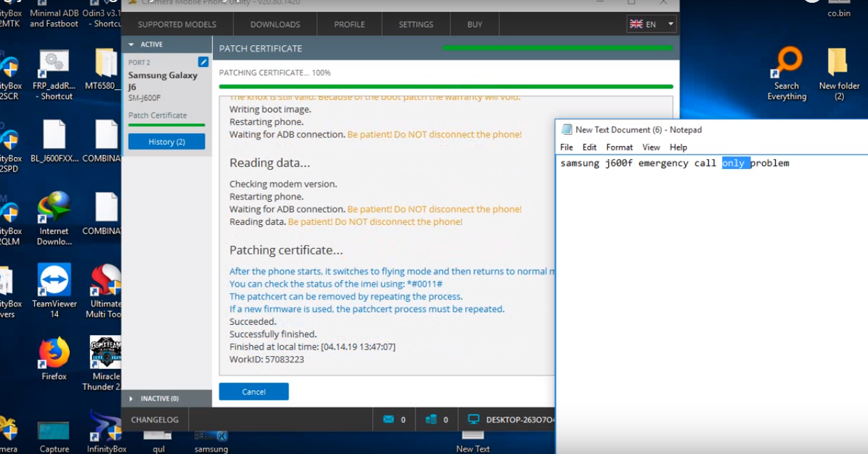Open Notepad View menu
This screenshot has height=454, width=868.
click(x=651, y=147)
